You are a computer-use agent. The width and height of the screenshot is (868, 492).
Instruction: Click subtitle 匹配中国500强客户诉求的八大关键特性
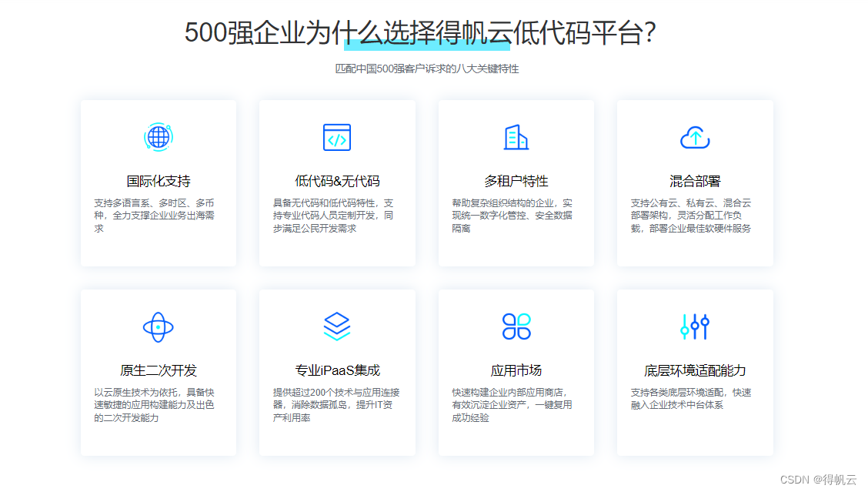(x=427, y=69)
